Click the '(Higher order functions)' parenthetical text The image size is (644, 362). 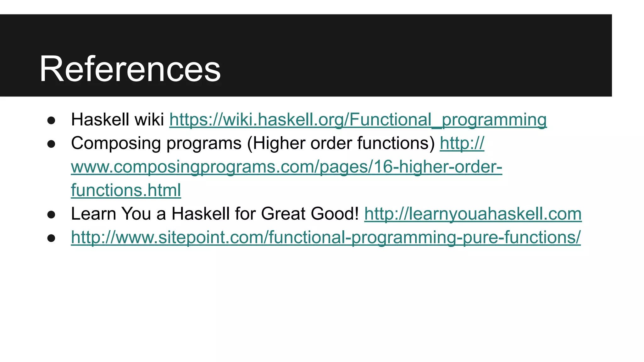coord(341,143)
